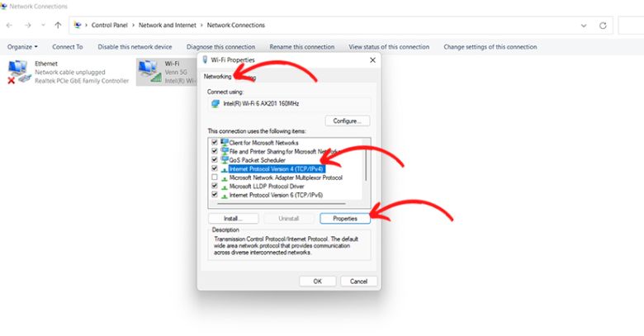
Task: Expand chevron after Network and Internet
Action: [x=201, y=25]
